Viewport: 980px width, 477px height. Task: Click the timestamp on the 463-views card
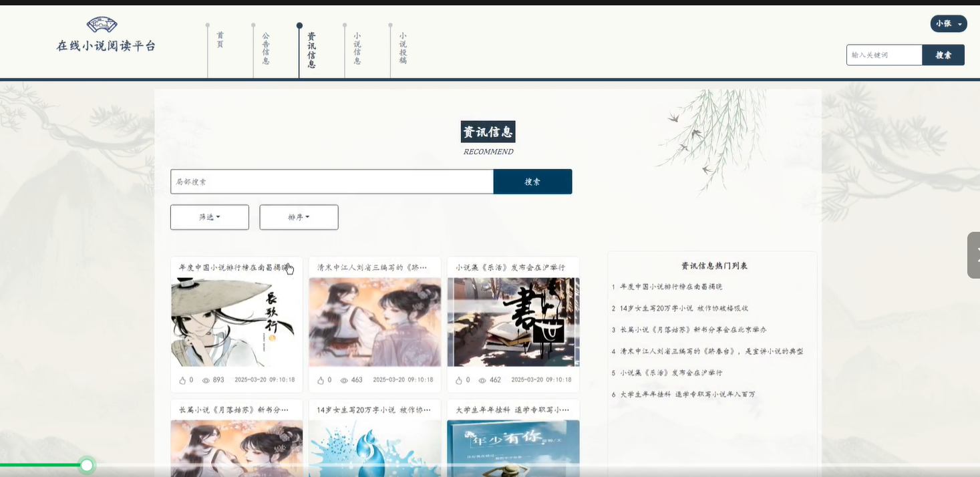tap(403, 379)
